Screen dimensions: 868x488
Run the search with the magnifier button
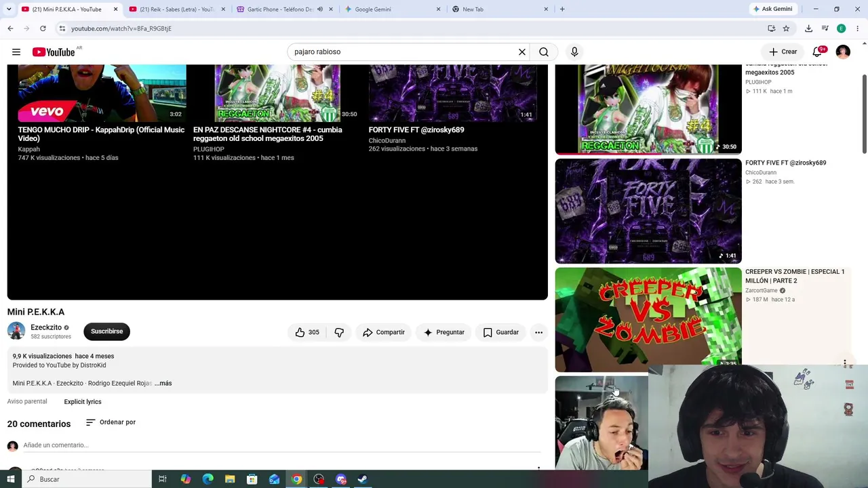pyautogui.click(x=544, y=52)
